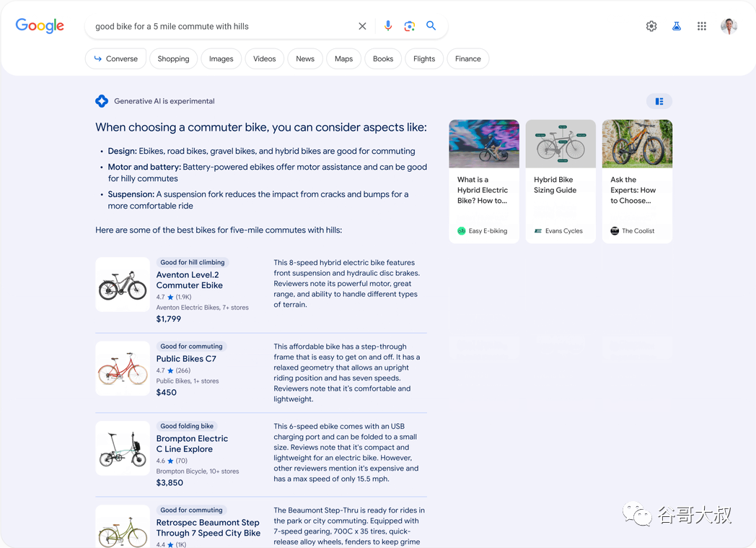756x548 pixels.
Task: Click 'Aventon Electric Bikes, 7+ stores'
Action: pos(203,308)
